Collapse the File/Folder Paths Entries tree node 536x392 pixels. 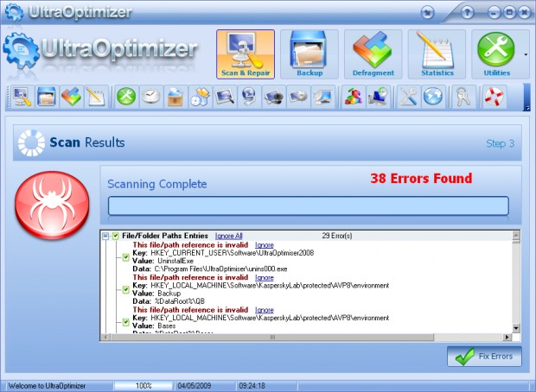(x=105, y=236)
